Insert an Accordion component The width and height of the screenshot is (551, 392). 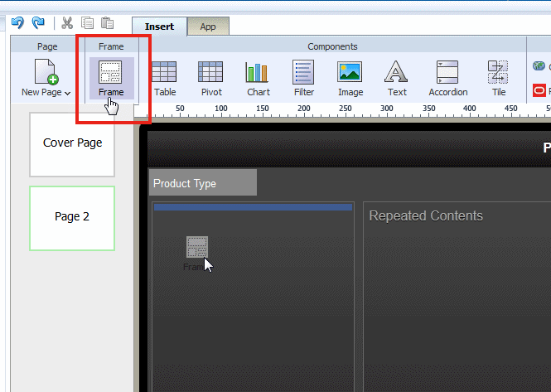click(447, 78)
